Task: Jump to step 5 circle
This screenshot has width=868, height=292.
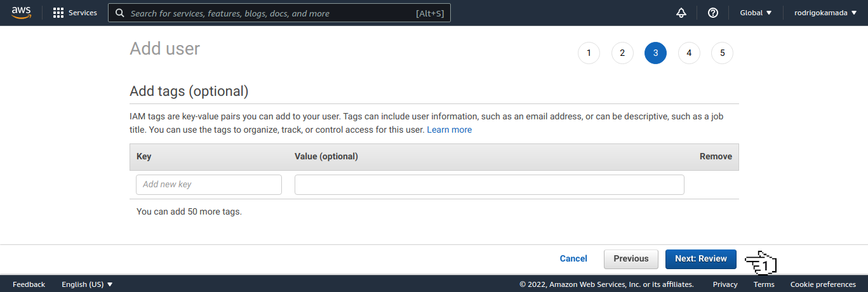Action: tap(722, 53)
